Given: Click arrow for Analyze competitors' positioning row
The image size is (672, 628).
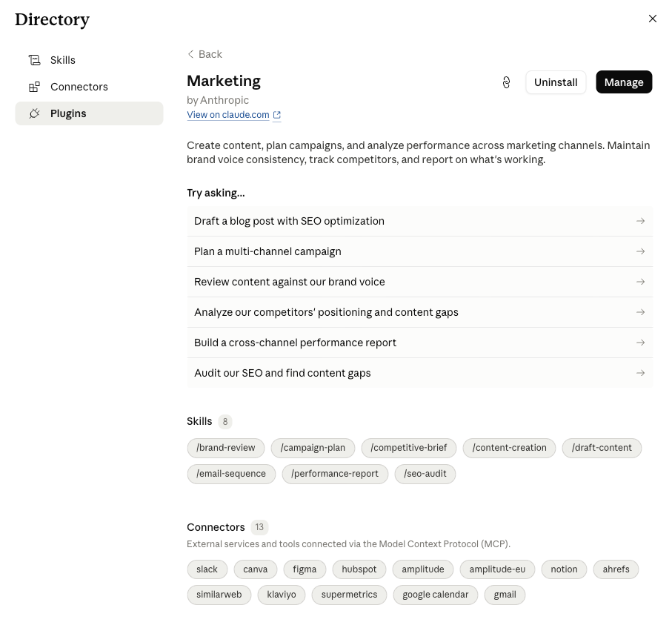Looking at the screenshot, I should (x=640, y=312).
